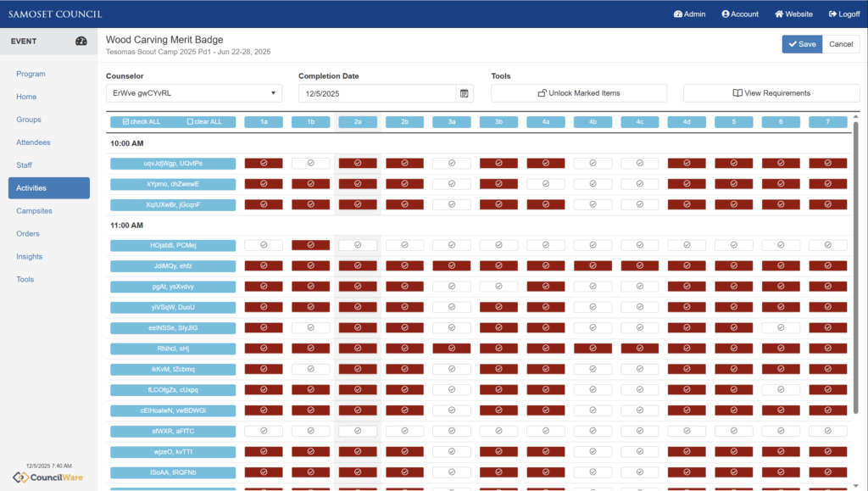The height and width of the screenshot is (491, 868).
Task: Click check ALL for all requirements
Action: click(142, 122)
